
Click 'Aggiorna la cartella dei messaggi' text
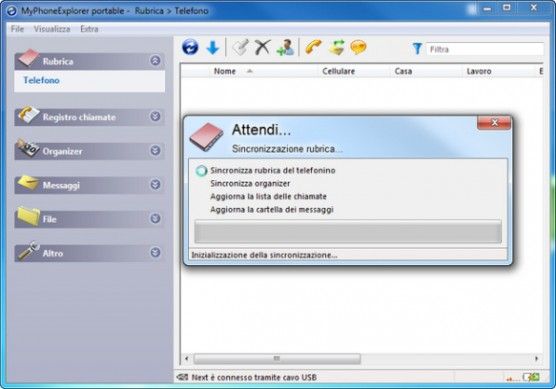272,210
